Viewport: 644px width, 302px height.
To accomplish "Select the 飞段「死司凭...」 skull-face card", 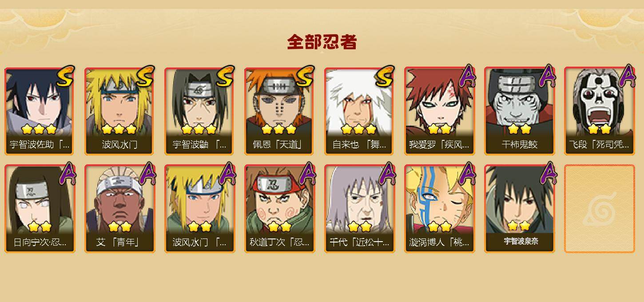I will click(599, 111).
